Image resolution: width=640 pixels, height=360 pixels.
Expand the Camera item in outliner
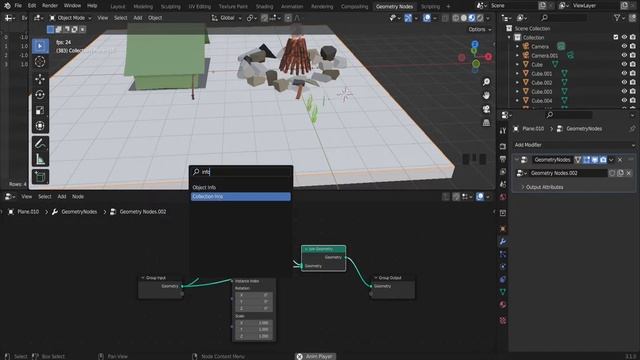[x=517, y=47]
